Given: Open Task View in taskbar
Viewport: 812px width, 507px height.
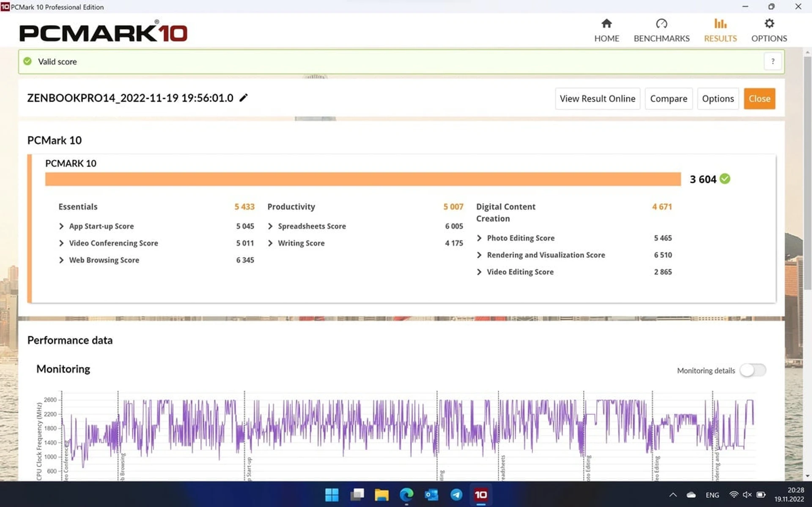Looking at the screenshot, I should point(357,494).
